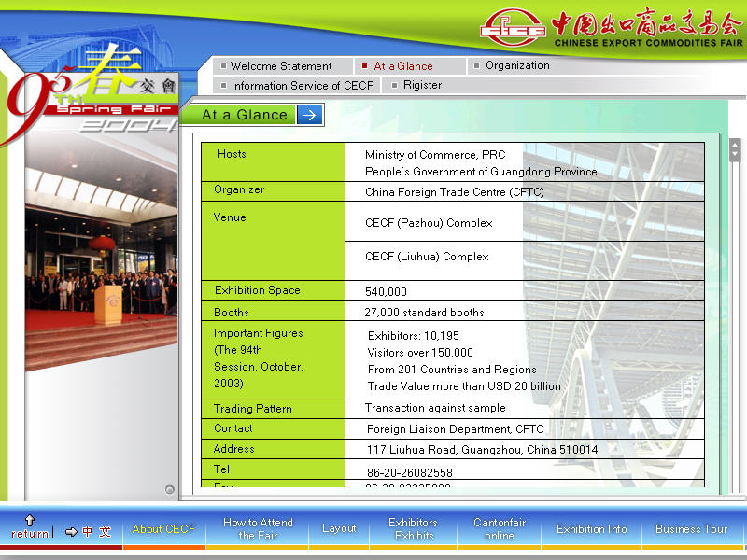The height and width of the screenshot is (560, 747).
Task: Click the Important Figures row label
Action: click(259, 358)
